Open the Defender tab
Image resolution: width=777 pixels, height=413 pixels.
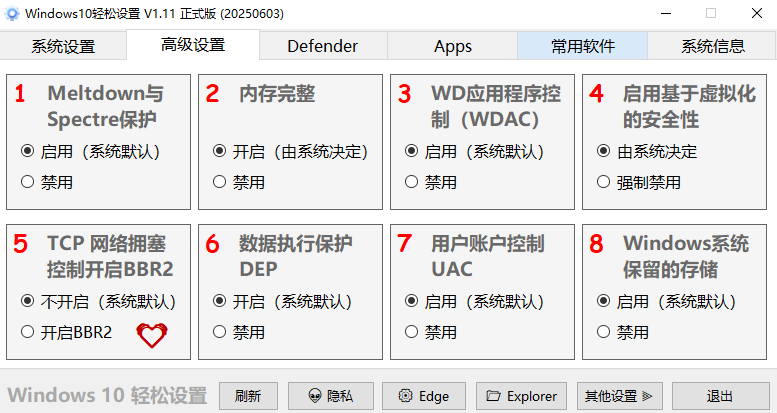coord(323,46)
